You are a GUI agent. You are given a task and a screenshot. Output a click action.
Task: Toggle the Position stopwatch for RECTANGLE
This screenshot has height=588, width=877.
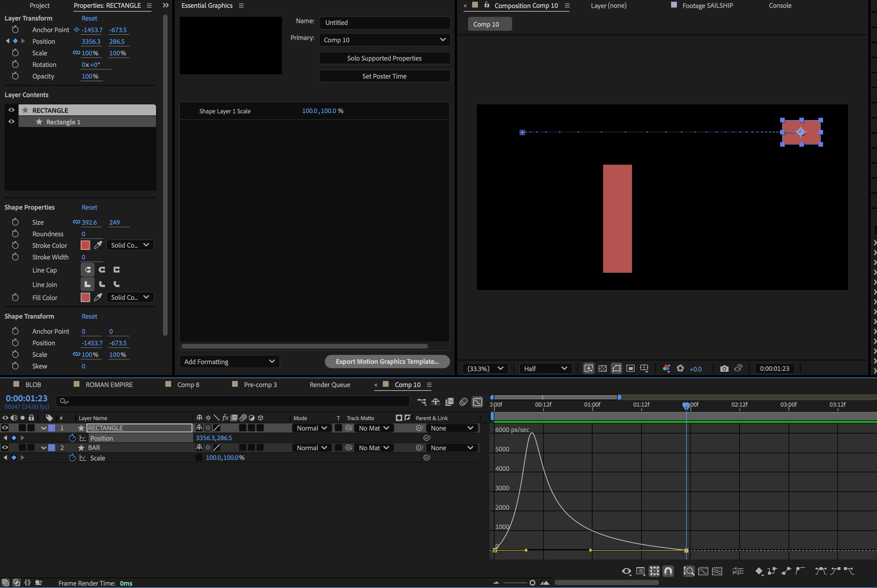(x=72, y=438)
